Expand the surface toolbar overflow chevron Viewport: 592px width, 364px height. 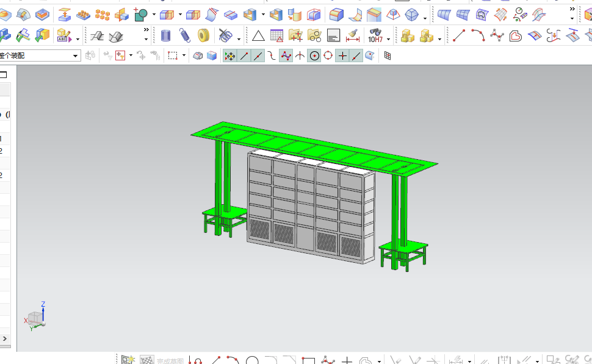(572, 9)
